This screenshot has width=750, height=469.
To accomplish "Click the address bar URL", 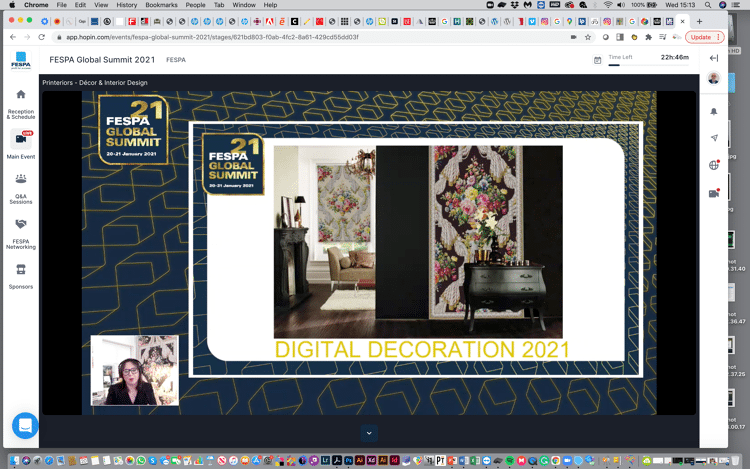I will tap(212, 37).
